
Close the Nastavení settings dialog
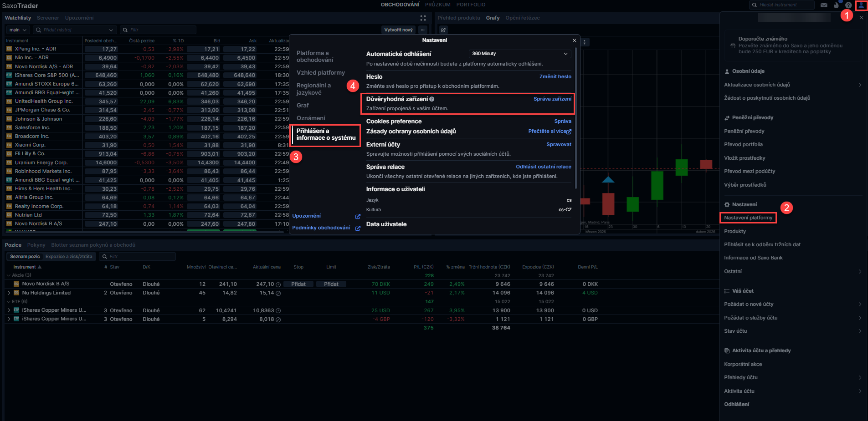[x=574, y=41]
